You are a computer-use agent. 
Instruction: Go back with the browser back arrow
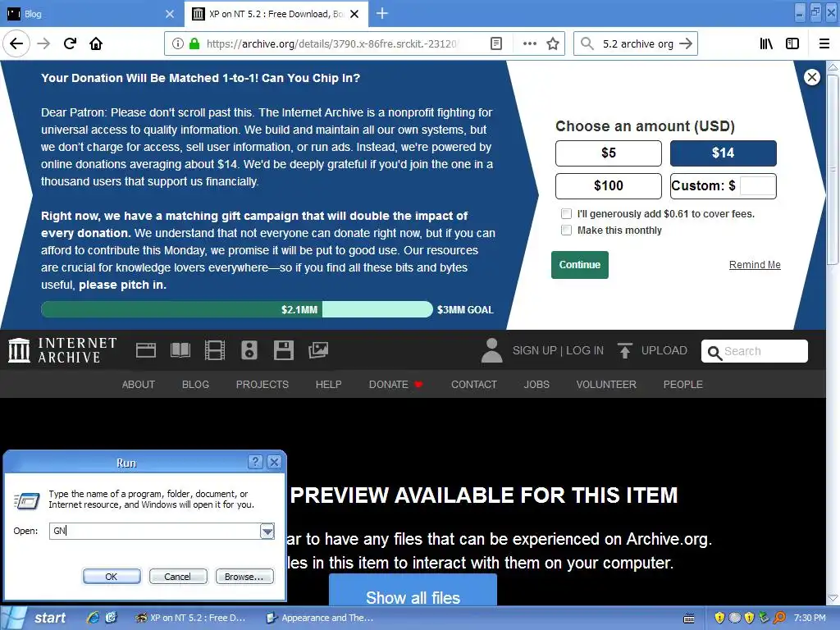point(16,43)
